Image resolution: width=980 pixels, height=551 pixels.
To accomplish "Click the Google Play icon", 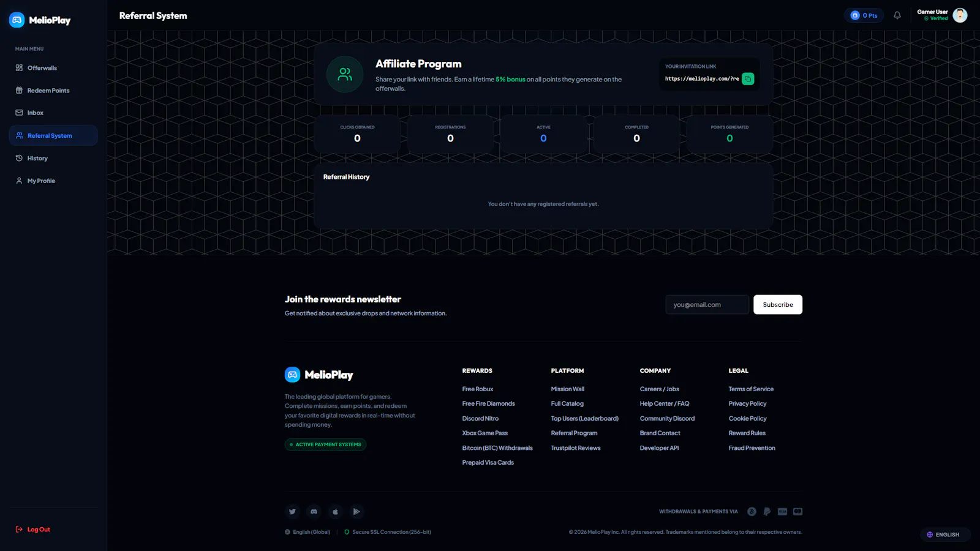I will click(356, 512).
